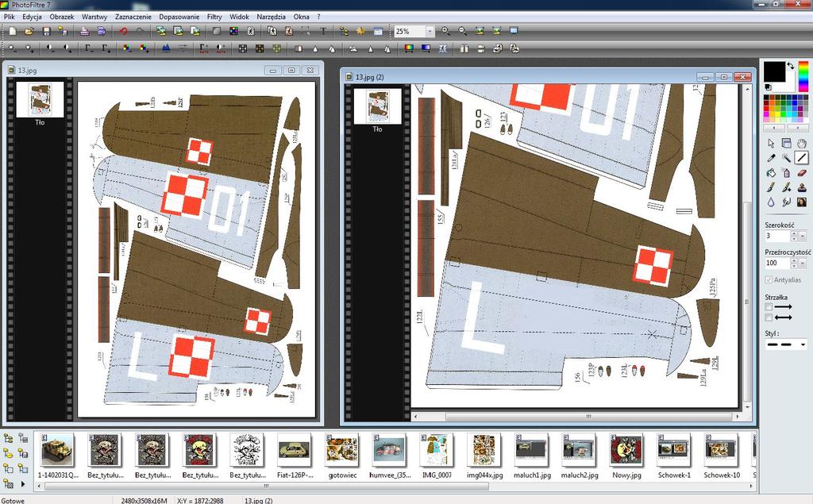Screen dimensions: 813x504
Task: Select the Brush tool
Action: (x=771, y=187)
